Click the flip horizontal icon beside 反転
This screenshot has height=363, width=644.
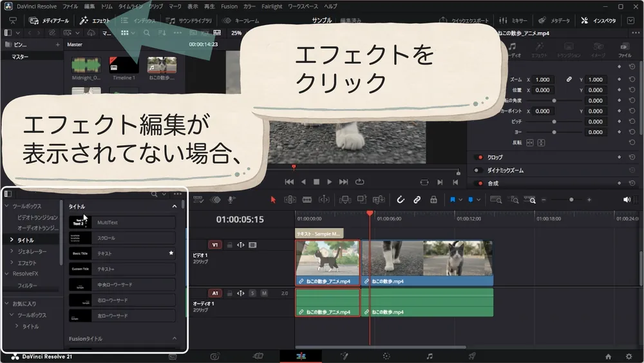coord(530,142)
